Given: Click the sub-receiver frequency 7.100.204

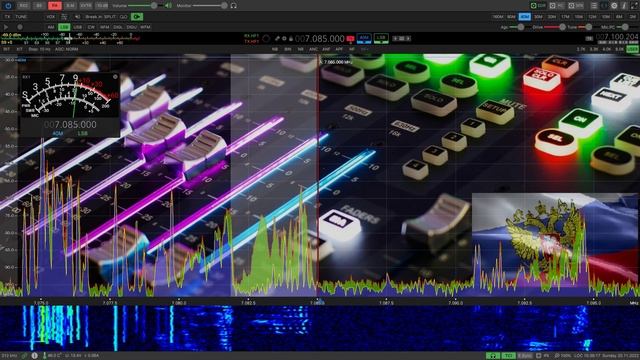Looking at the screenshot, I should (x=616, y=38).
